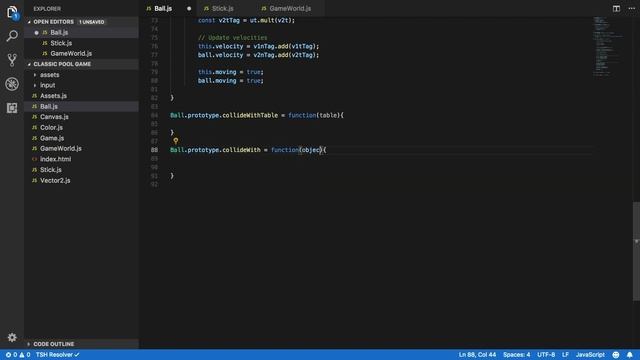The height and width of the screenshot is (360, 640).
Task: Open the editor More Actions ellipsis
Action: (631, 8)
